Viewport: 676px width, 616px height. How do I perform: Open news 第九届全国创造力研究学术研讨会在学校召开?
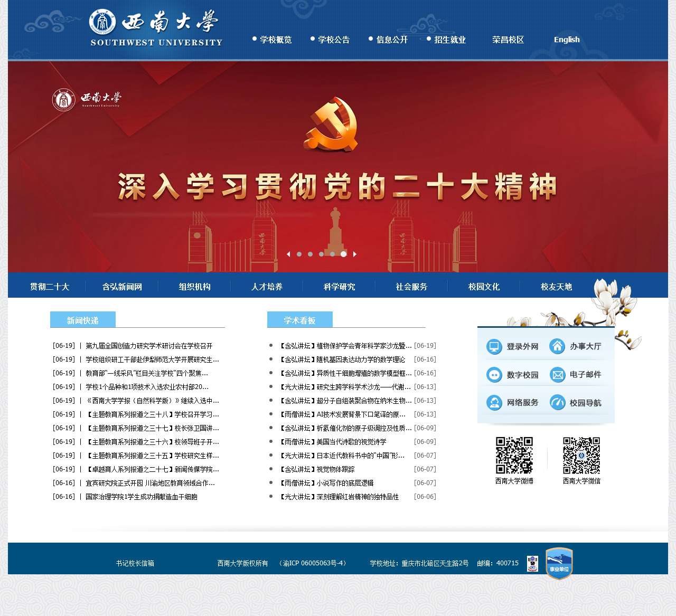pyautogui.click(x=149, y=346)
